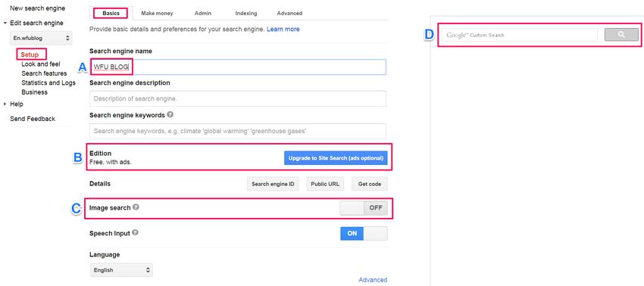Image resolution: width=644 pixels, height=286 pixels.
Task: Switch to the Make money tab
Action: pyautogui.click(x=157, y=13)
